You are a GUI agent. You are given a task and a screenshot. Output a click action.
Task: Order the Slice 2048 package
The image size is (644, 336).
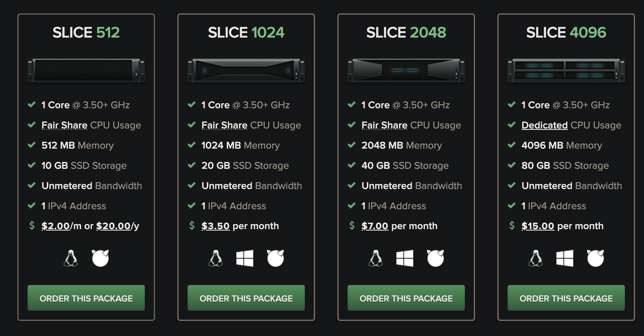pos(406,298)
